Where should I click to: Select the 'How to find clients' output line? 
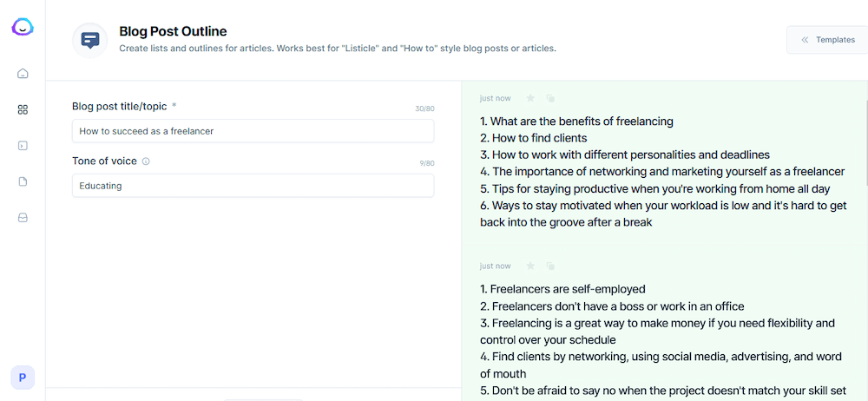point(534,138)
